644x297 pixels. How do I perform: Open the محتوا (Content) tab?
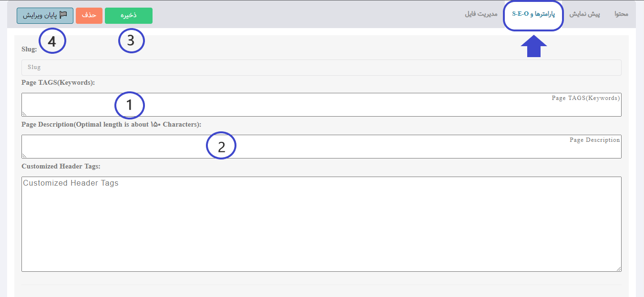[621, 14]
